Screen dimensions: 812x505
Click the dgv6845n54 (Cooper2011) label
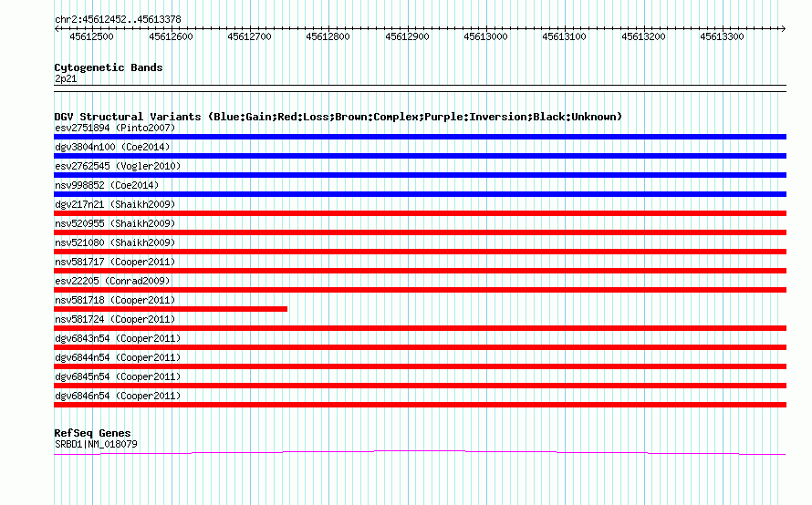[x=118, y=376]
